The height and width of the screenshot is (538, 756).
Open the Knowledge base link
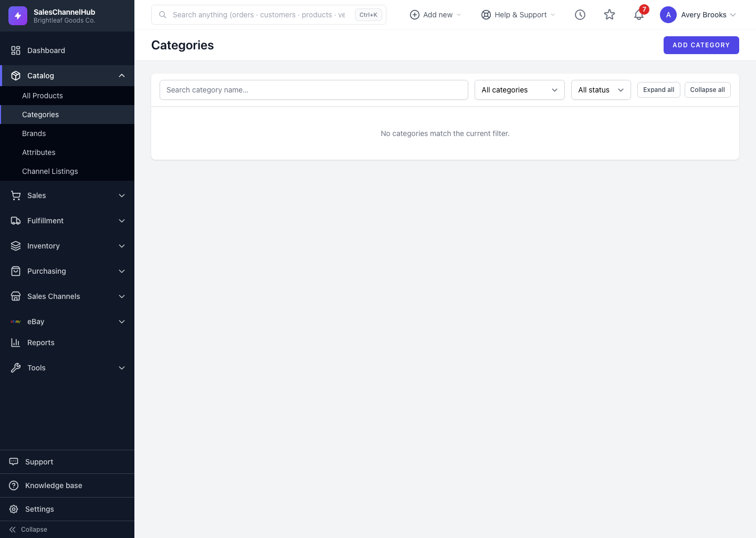pyautogui.click(x=67, y=485)
